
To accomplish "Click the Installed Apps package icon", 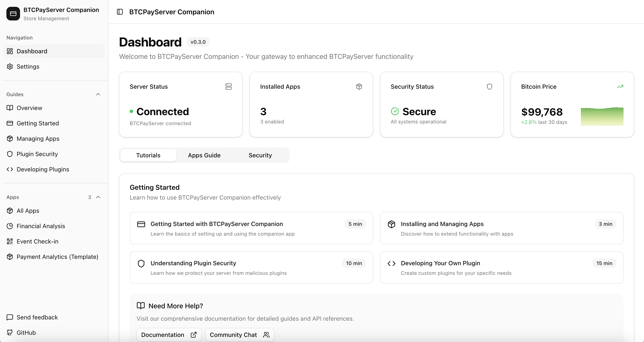I will (359, 87).
